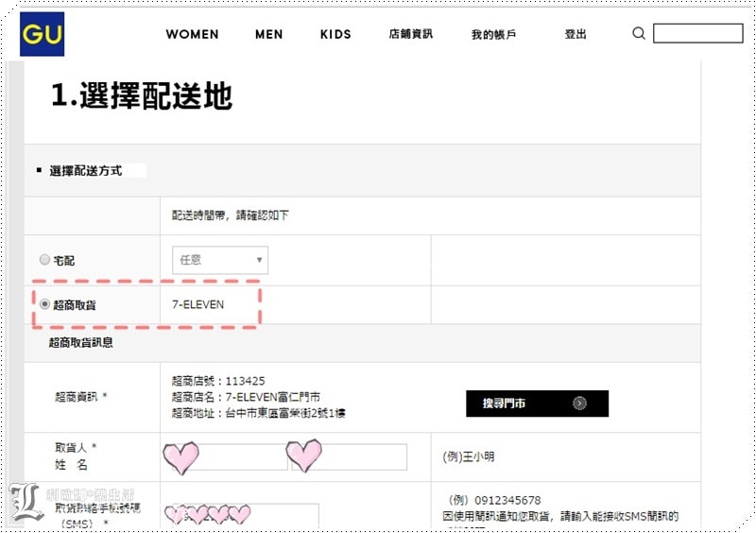Select the 宅配 home delivery radio button
This screenshot has height=533, width=756.
click(x=44, y=260)
